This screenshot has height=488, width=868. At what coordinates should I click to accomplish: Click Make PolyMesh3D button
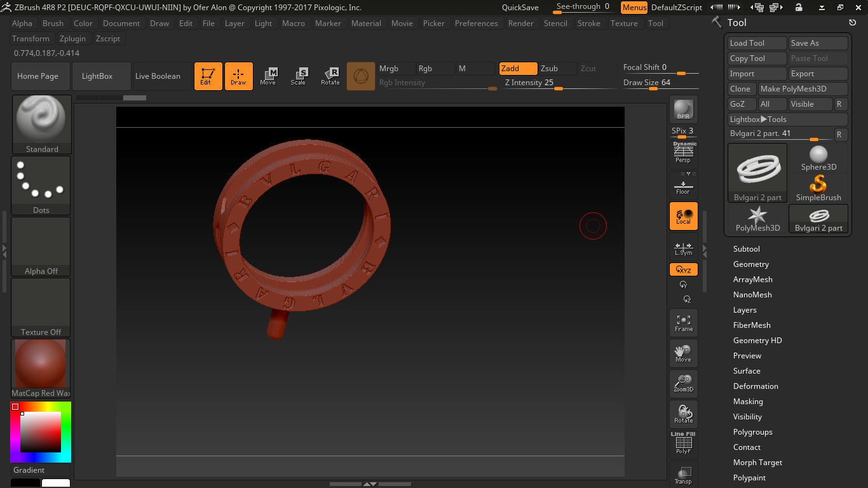coord(803,89)
